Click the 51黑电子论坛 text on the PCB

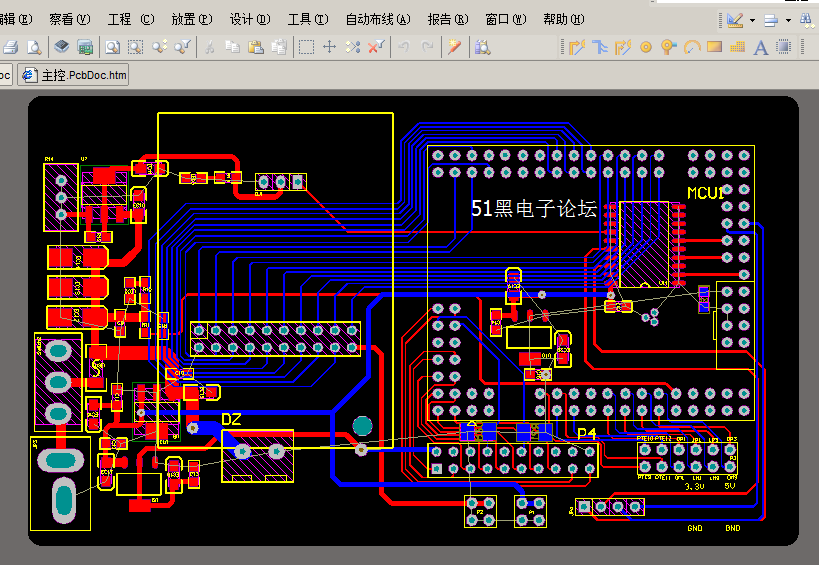tap(534, 209)
